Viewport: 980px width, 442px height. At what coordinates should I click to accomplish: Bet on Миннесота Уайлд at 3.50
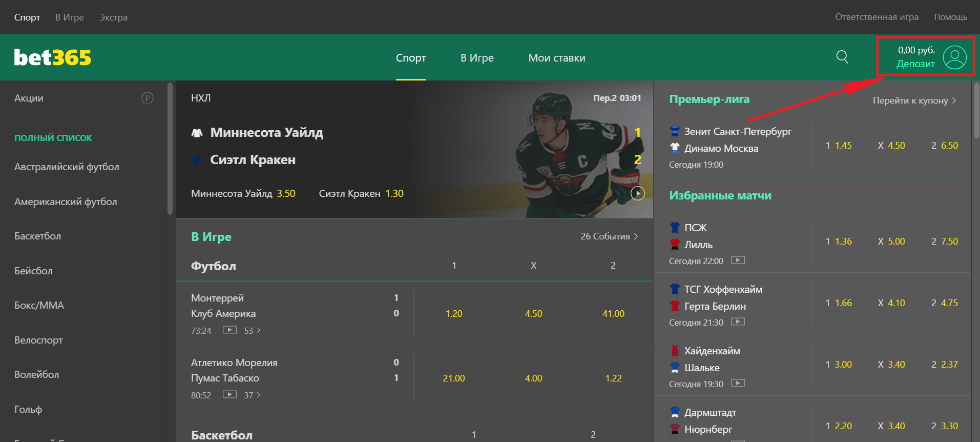[243, 193]
